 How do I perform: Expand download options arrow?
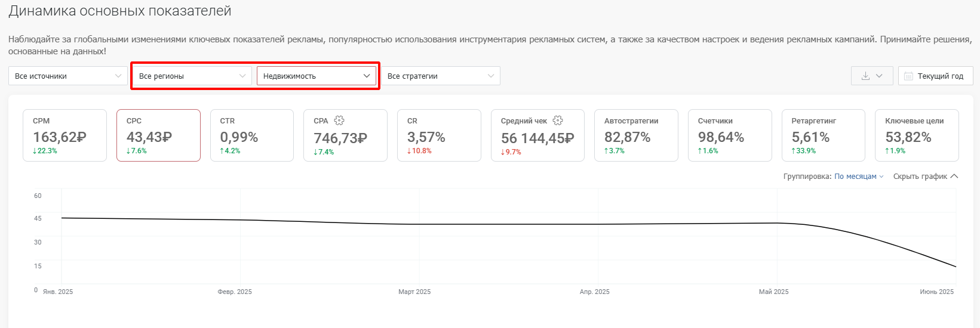tap(879, 76)
